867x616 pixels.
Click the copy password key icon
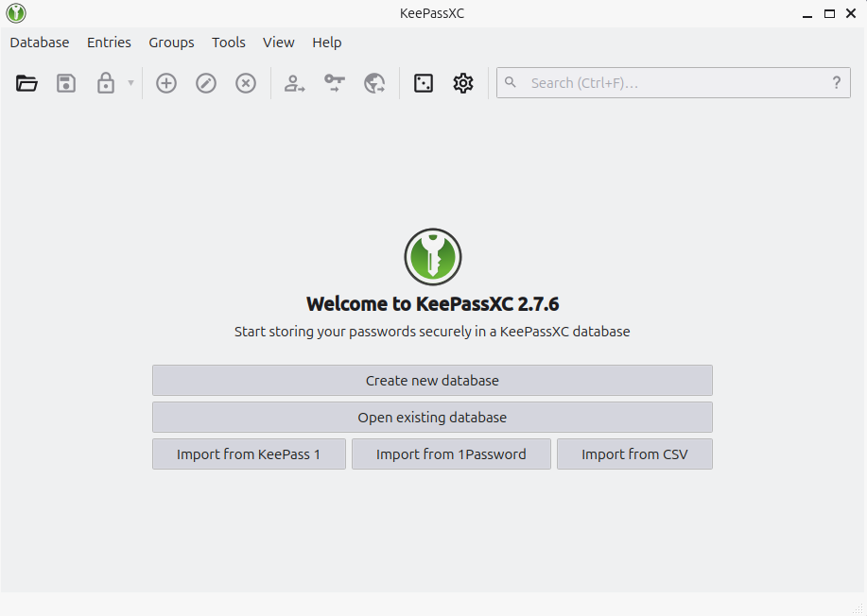[x=334, y=83]
